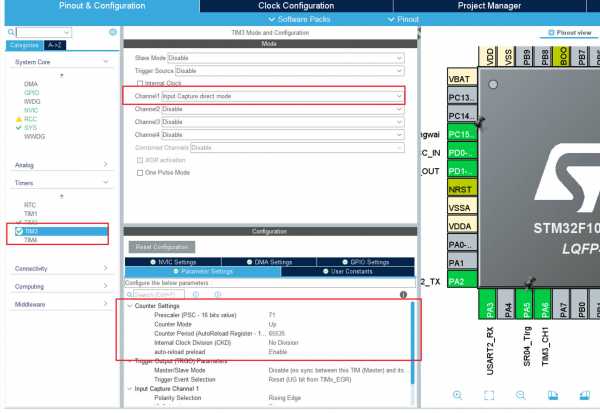Click the parameter settings vertical scrollbar
600x413 pixels.
412,343
